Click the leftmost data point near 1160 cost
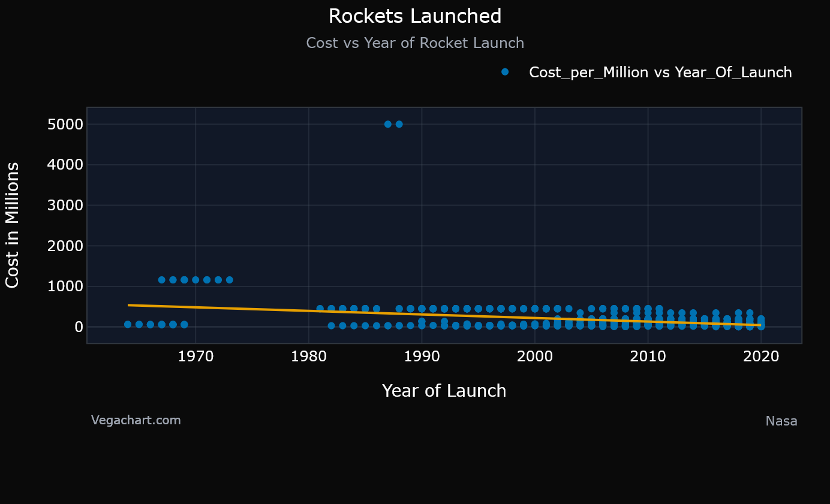This screenshot has height=504, width=830. (161, 280)
